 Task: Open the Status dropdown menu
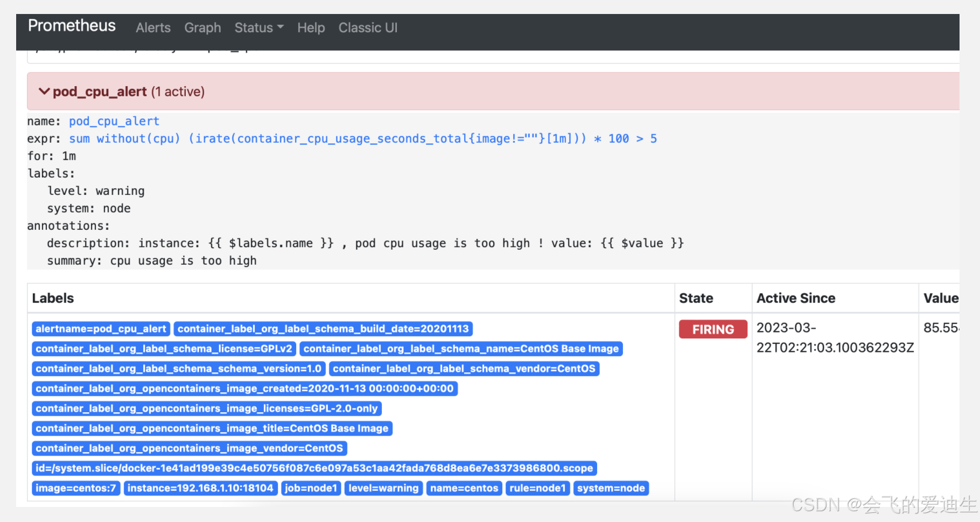(x=259, y=27)
